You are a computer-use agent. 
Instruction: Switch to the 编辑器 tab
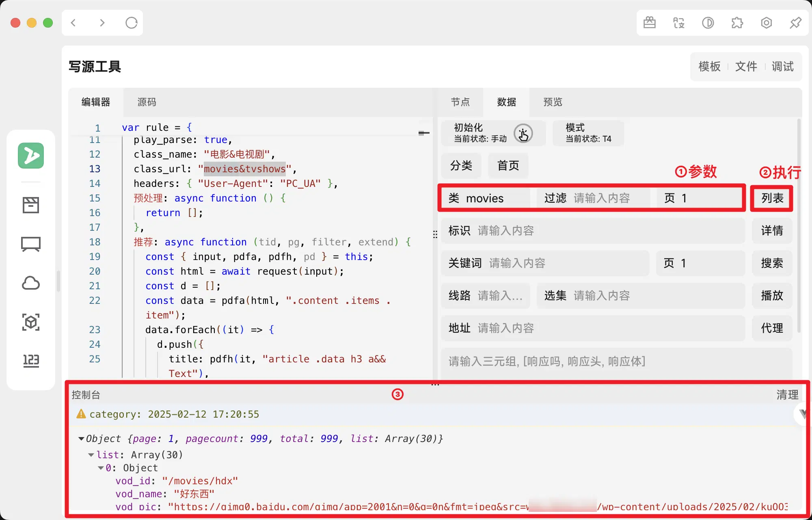96,102
